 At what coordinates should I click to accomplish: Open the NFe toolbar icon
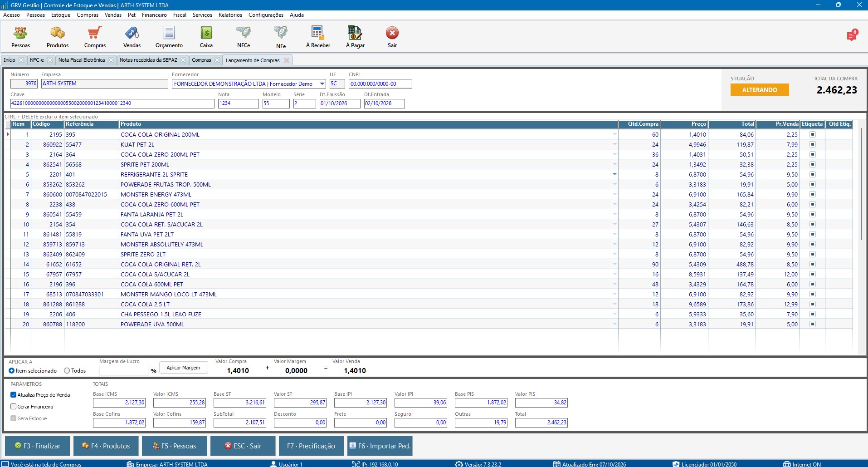[281, 37]
